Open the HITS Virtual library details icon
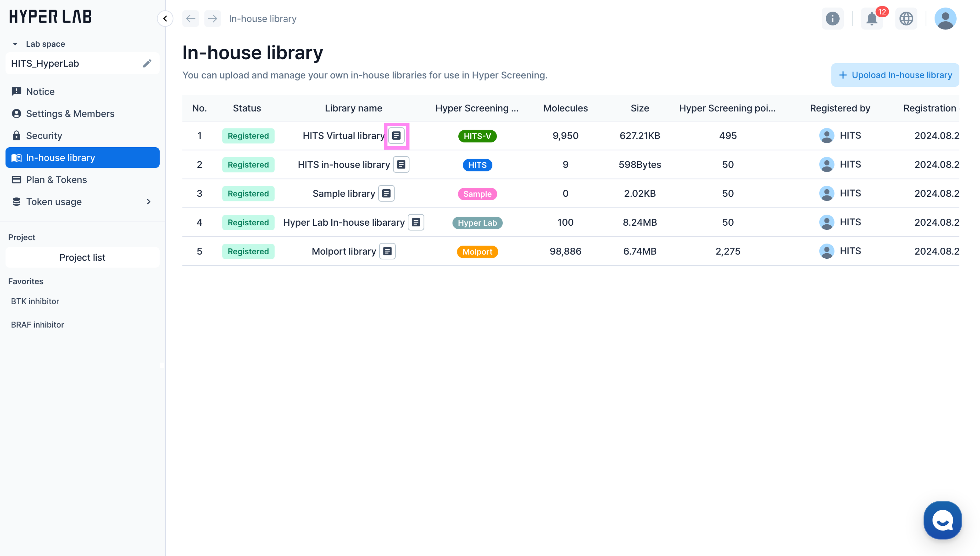 (396, 136)
